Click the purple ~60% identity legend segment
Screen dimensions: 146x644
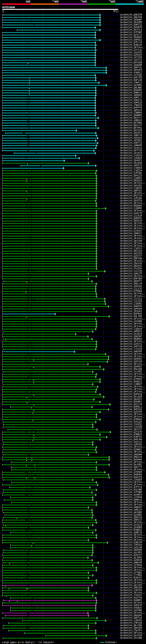(73, 4)
